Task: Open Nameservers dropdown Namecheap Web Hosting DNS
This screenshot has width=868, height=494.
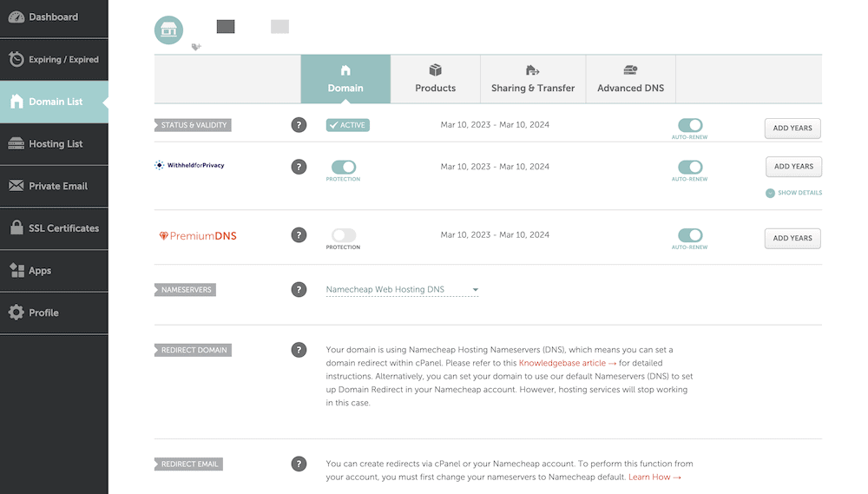Action: [402, 290]
